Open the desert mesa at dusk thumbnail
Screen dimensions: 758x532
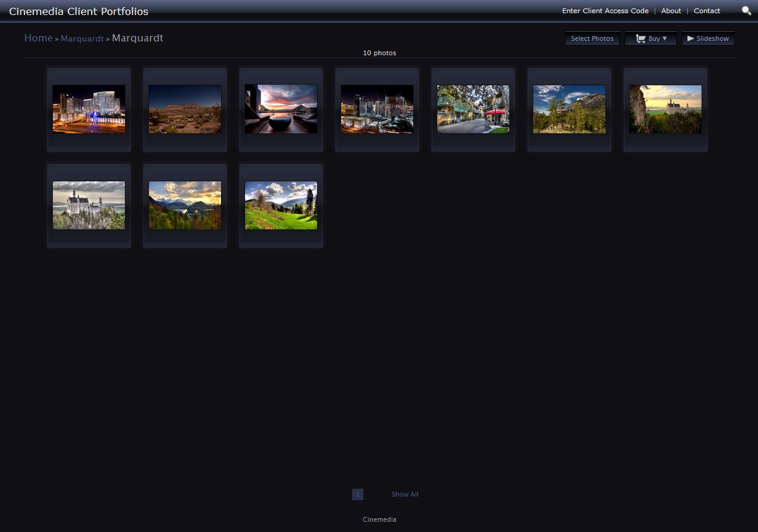click(185, 109)
